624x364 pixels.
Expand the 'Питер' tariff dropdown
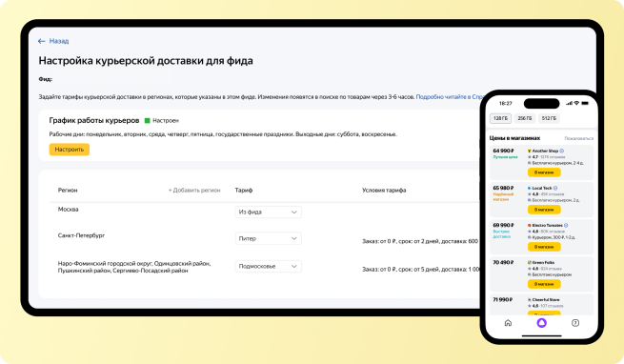(x=269, y=238)
